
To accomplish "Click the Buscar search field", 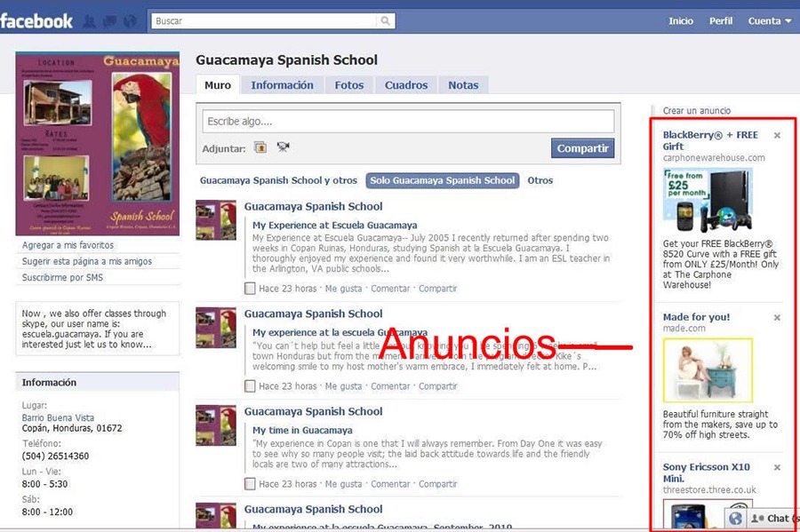I will point(264,21).
